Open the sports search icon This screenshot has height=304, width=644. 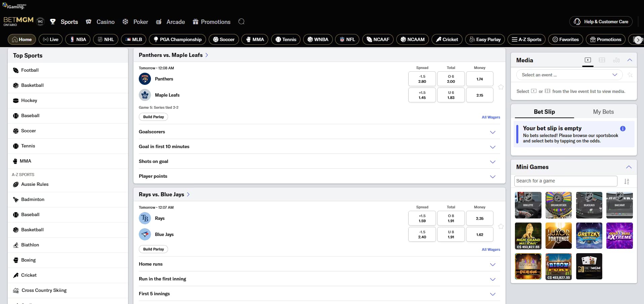pos(241,22)
